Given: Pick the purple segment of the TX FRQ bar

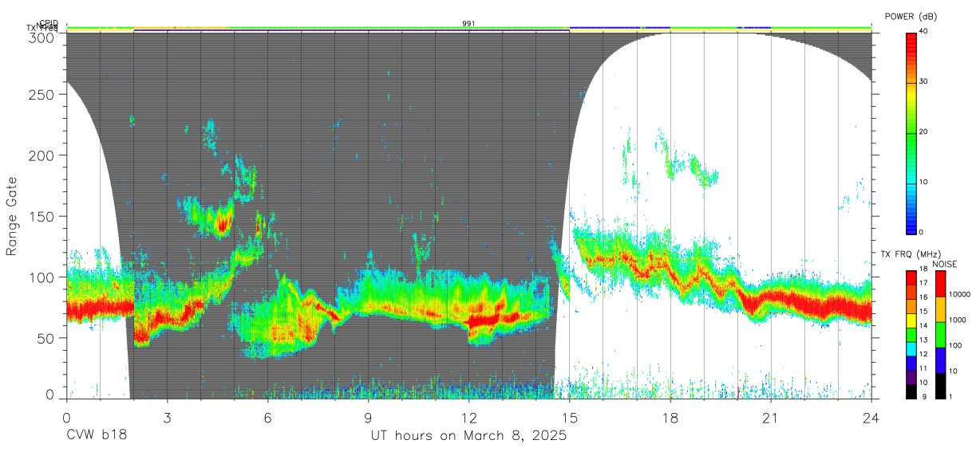Looking at the screenshot, I should coord(911,377).
